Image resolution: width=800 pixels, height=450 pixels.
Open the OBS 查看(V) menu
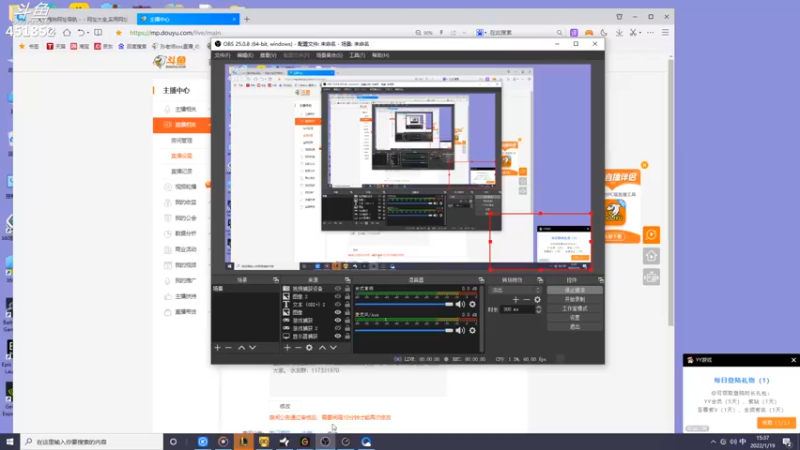coord(268,55)
